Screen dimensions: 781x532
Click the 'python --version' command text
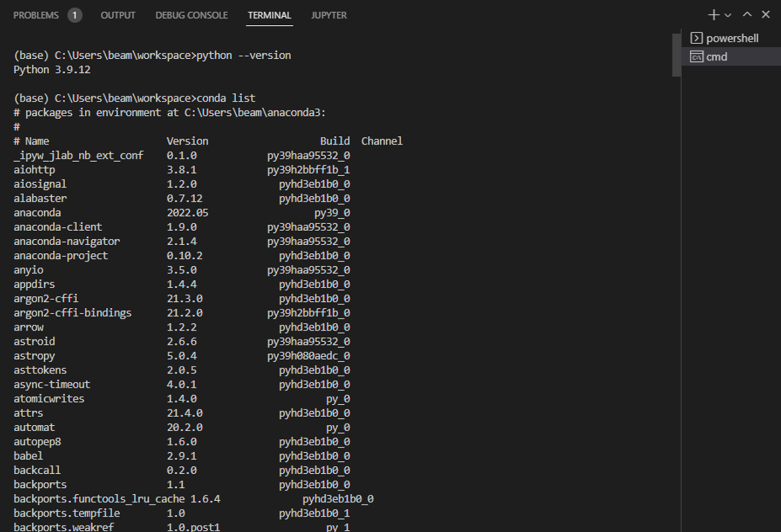(x=243, y=55)
